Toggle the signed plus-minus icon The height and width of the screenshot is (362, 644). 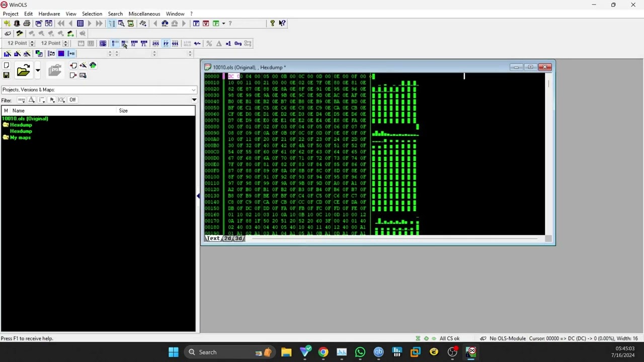click(197, 43)
